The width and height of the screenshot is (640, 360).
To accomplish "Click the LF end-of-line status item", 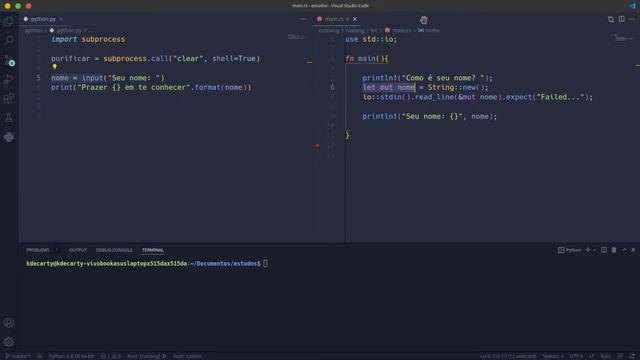I will pyautogui.click(x=591, y=356).
